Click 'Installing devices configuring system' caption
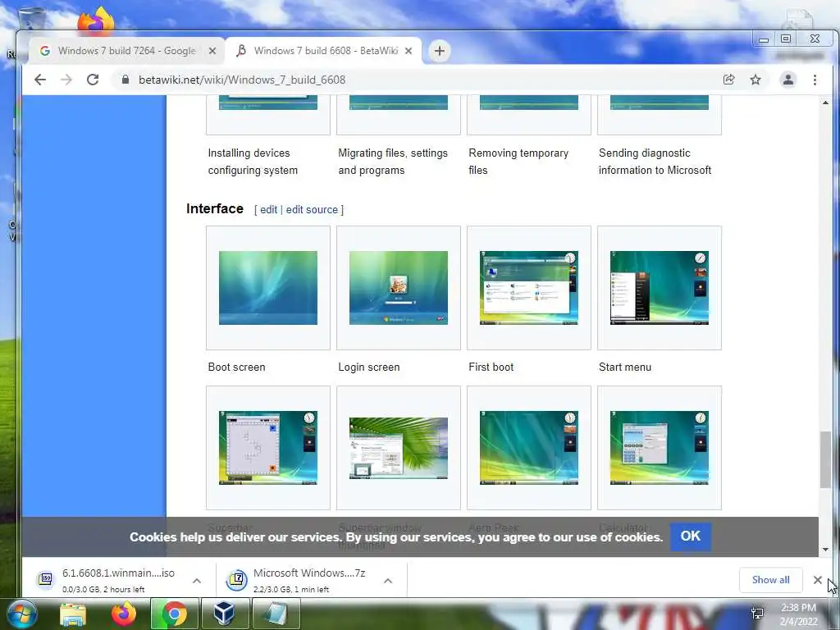The image size is (840, 630). point(253,162)
